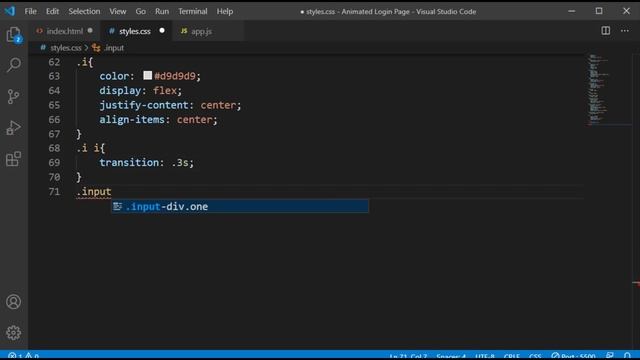Click line number 68 in the gutter
Viewport: 640px width, 360px height.
[x=54, y=148]
